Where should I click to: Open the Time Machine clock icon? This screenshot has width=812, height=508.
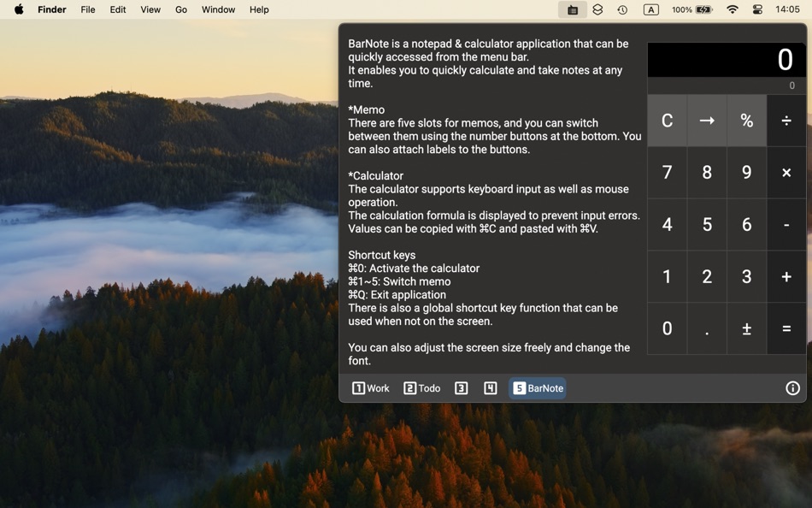[x=622, y=9]
